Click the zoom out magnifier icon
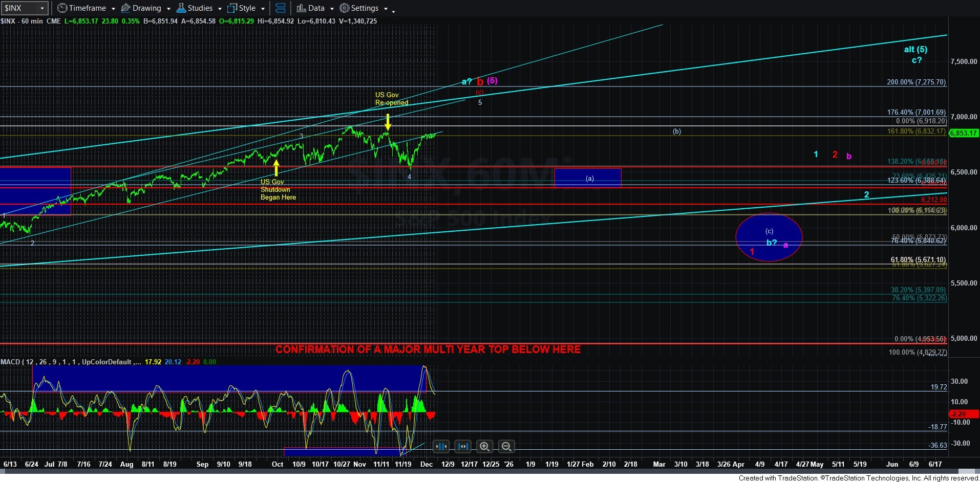Viewport: 980px width, 482px height. (x=506, y=447)
